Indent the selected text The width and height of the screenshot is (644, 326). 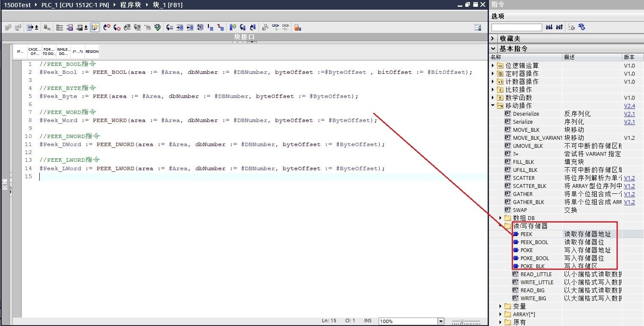tap(180, 27)
